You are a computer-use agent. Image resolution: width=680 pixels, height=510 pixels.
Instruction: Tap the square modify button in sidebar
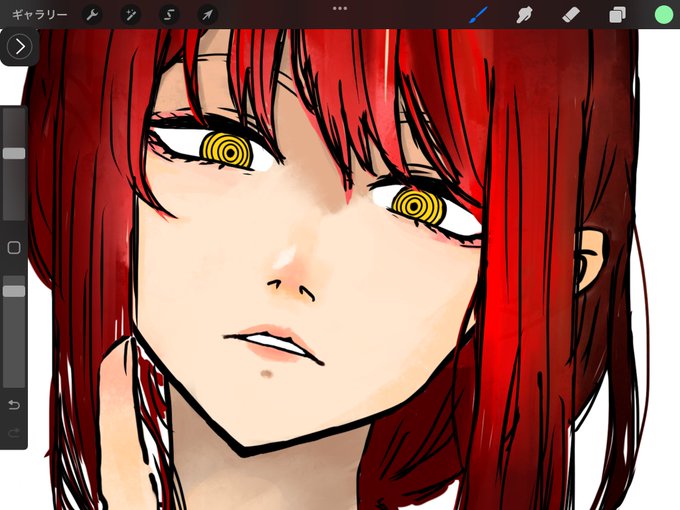click(x=14, y=248)
